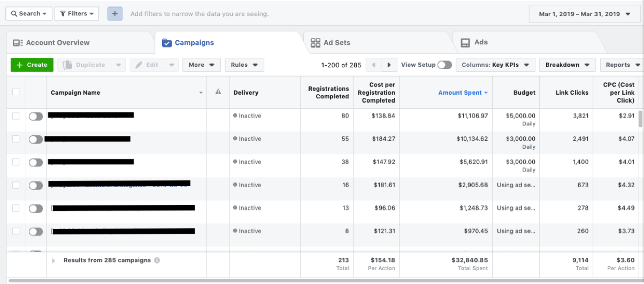Sort by Link Clicks column header
Viewport: 644px width, 284px height.
pos(566,93)
